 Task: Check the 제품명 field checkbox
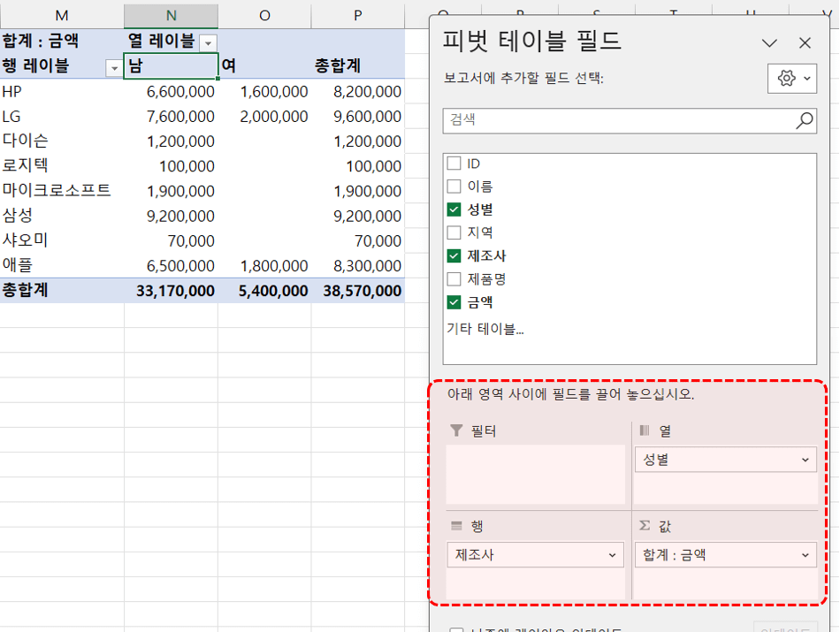pos(454,279)
